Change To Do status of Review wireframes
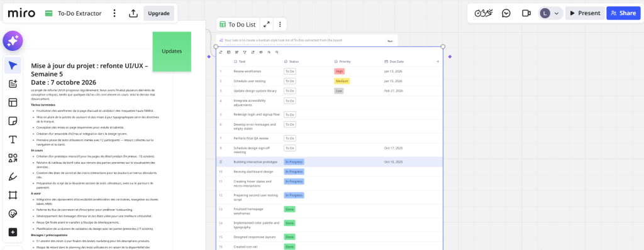Screen dimensions: 644x250 pos(290,71)
